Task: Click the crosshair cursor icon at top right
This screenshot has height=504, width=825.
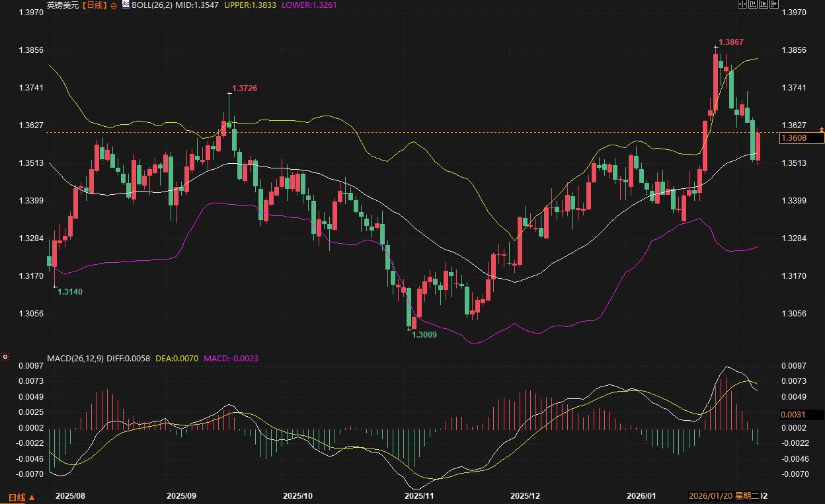Action: (742, 5)
